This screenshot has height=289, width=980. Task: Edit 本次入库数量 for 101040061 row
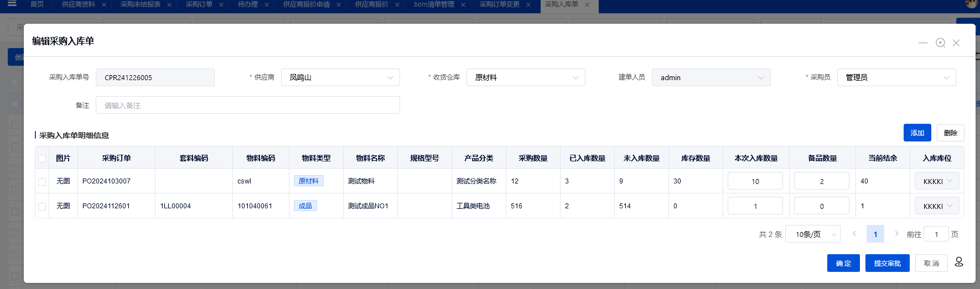pos(755,206)
